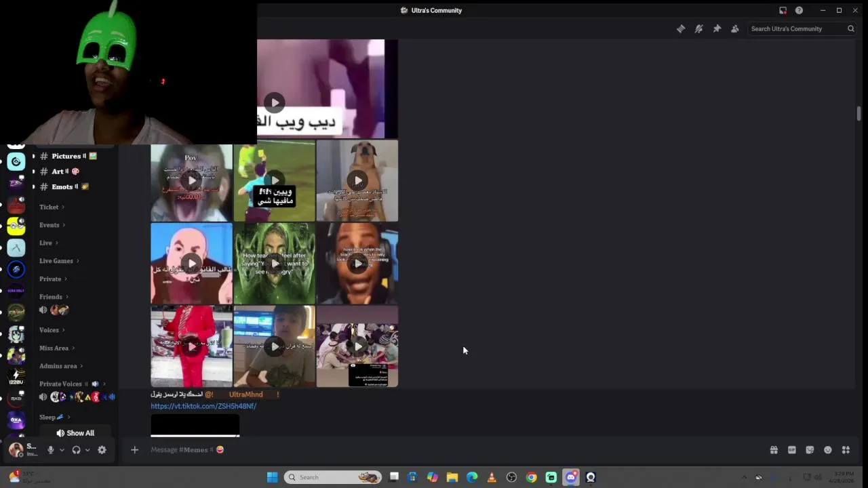Image resolution: width=868 pixels, height=488 pixels.
Task: Expand the Voices category
Action: [52, 330]
